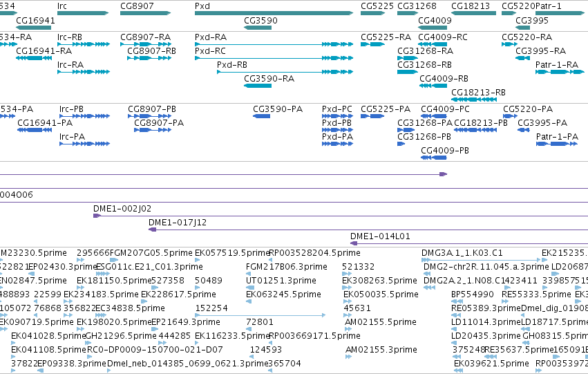Select the CG8907 gene bar
Viewport: 588px width, 374px height.
click(x=146, y=13)
